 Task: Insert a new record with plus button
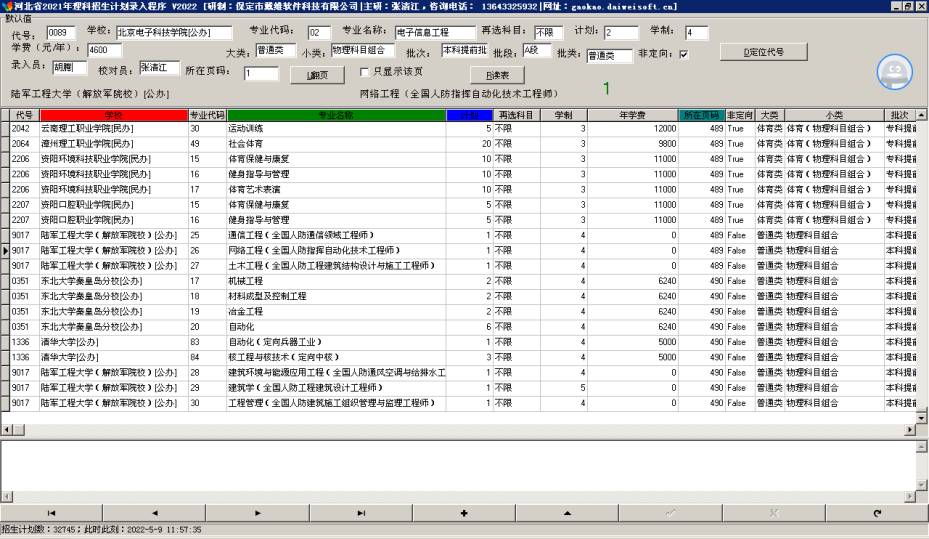click(x=464, y=513)
